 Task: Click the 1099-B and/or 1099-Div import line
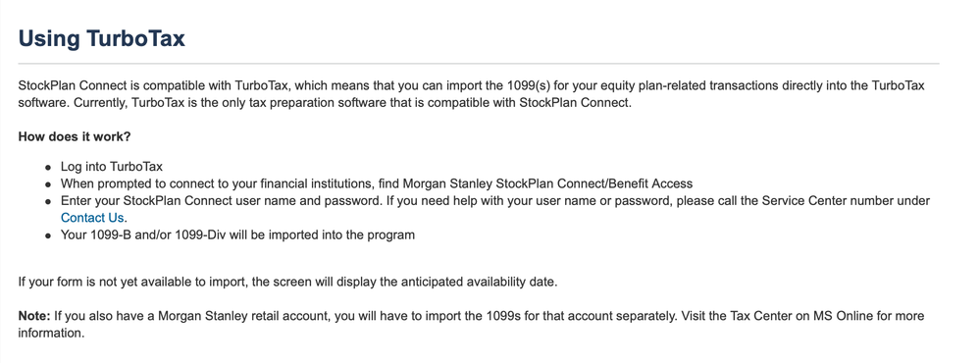(x=237, y=235)
